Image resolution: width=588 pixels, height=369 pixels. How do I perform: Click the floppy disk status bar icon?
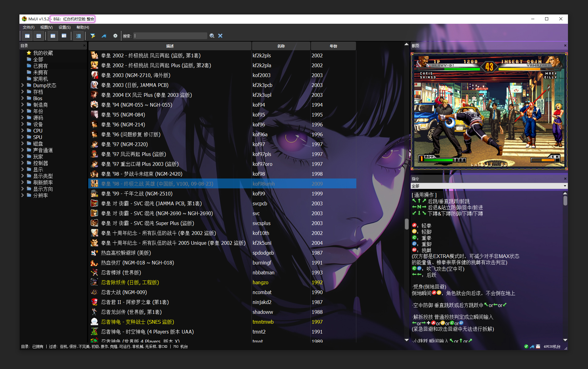tap(538, 346)
